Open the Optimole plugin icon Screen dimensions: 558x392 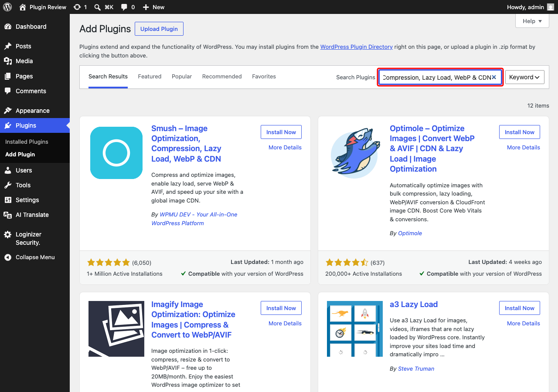coord(355,153)
